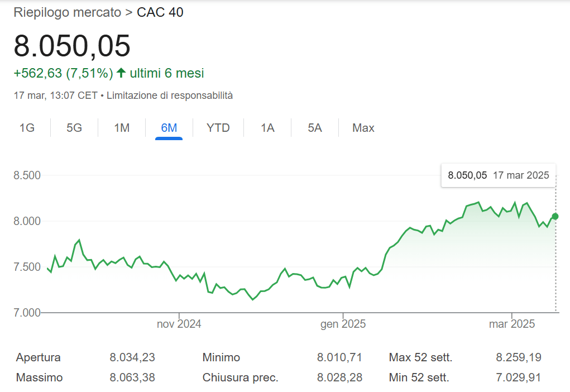570x392 pixels.
Task: Switch to the 1G time range tab
Action: tap(27, 128)
